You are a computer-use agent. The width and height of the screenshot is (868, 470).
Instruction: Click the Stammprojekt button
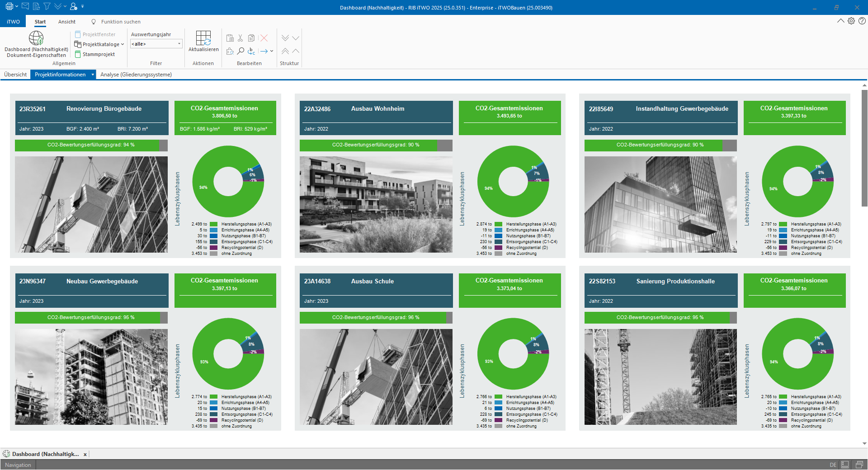click(x=95, y=54)
